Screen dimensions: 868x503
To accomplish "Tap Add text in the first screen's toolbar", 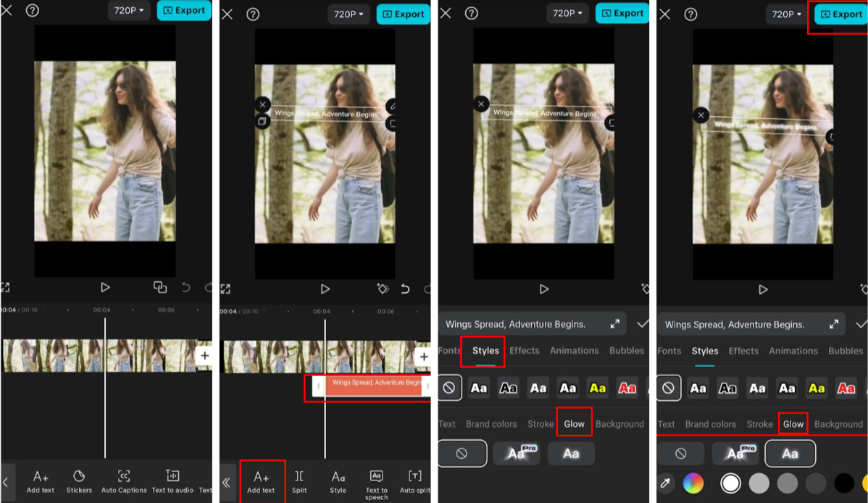I will click(x=41, y=481).
